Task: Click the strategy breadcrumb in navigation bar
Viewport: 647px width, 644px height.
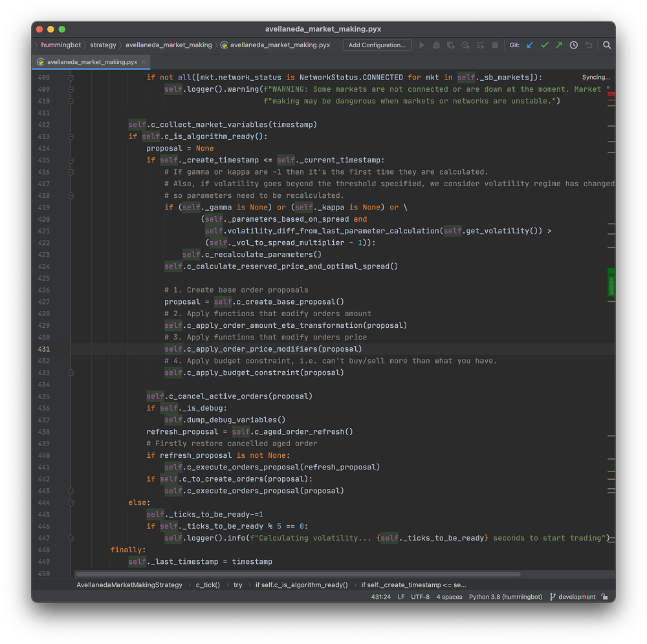Action: (103, 45)
